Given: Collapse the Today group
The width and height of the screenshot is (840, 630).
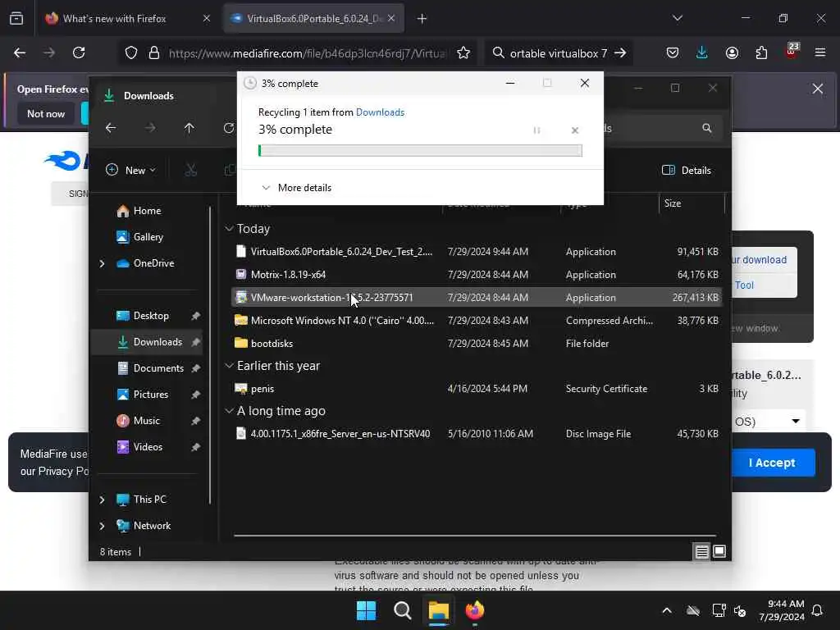Looking at the screenshot, I should [x=230, y=229].
